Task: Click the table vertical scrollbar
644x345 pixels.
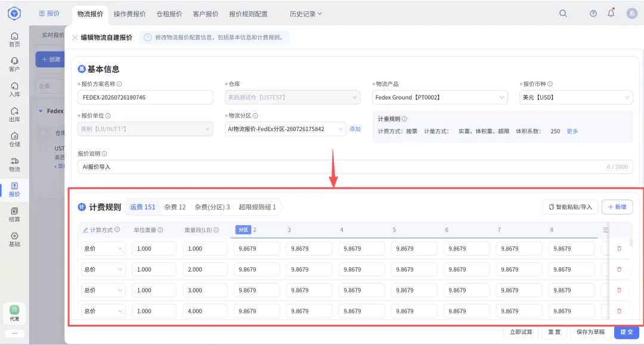Action: [x=631, y=243]
